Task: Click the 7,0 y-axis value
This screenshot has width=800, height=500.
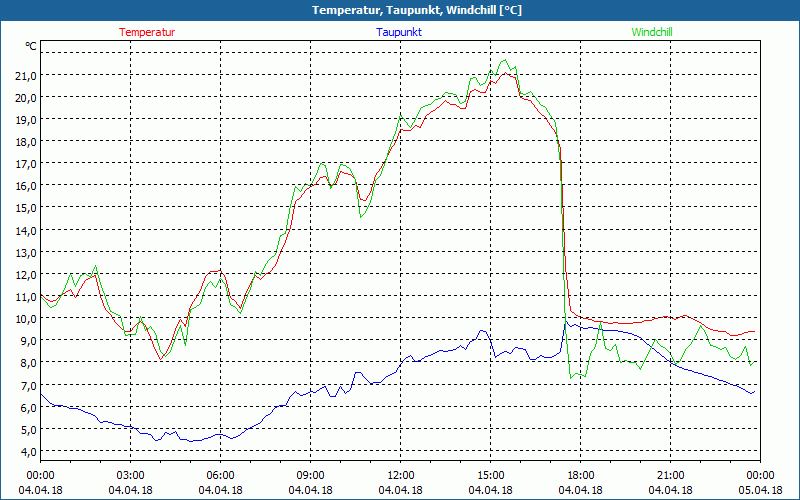Action: pos(29,385)
